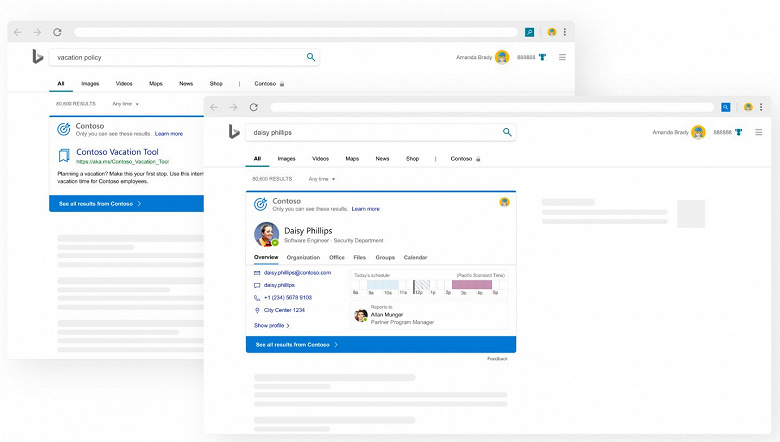Image resolution: width=780 pixels, height=442 pixels.
Task: Go back in the daisy phillips browser window
Action: point(214,107)
